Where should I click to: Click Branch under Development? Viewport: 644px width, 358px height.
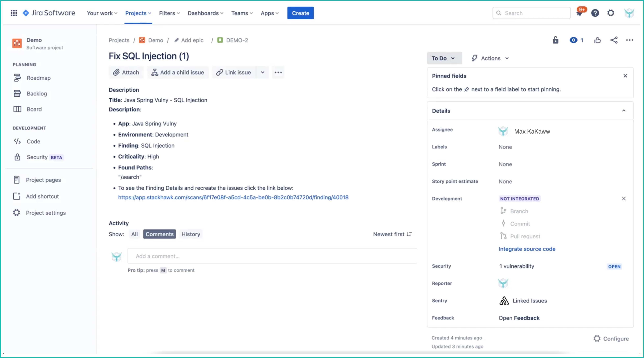point(514,211)
